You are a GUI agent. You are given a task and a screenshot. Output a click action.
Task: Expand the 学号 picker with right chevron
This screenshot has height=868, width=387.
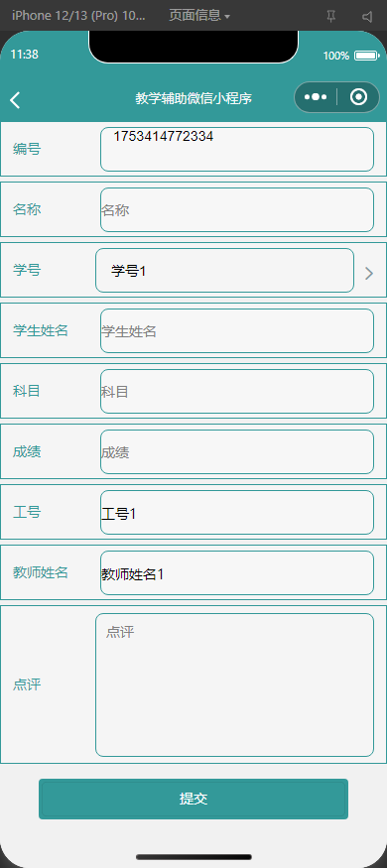tap(369, 273)
